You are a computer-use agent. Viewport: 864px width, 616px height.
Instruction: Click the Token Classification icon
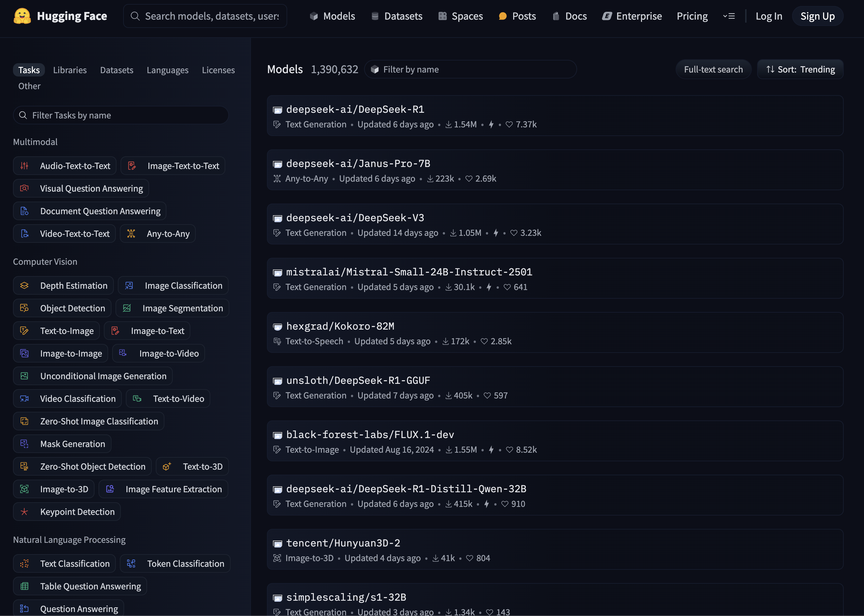131,564
